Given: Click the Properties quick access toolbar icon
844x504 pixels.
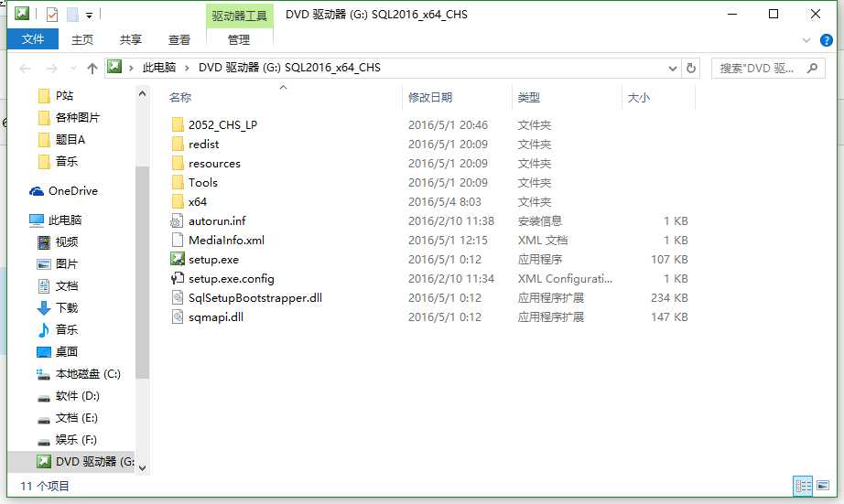Looking at the screenshot, I should coord(52,15).
